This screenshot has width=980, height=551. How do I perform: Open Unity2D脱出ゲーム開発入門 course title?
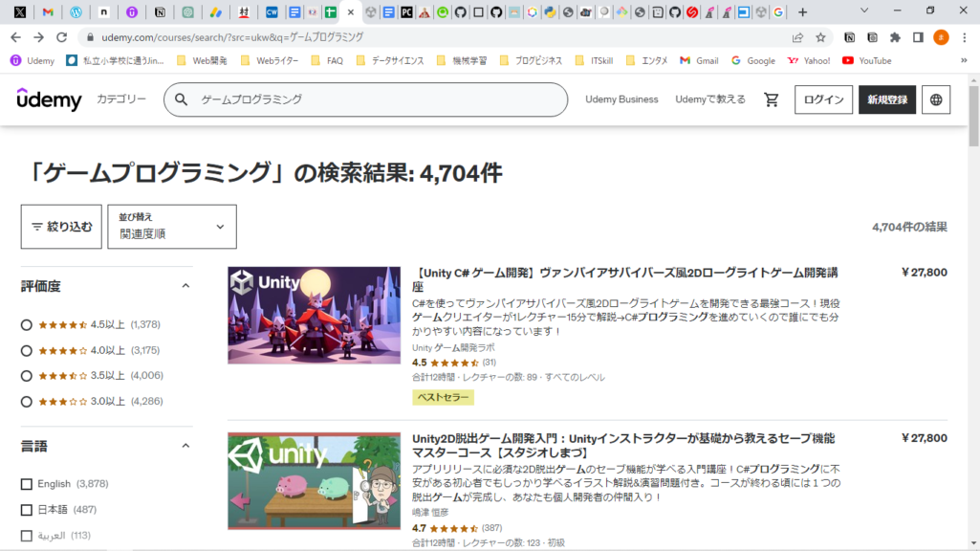pos(623,446)
